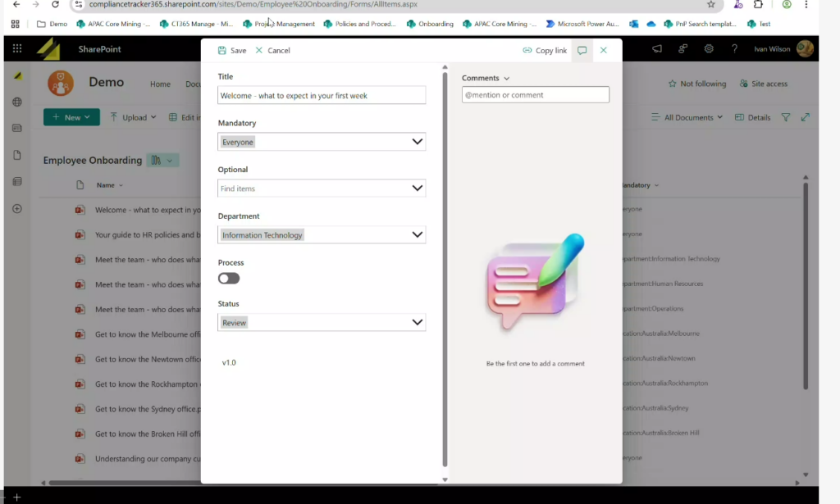Open the globe icon in the left rail

(x=17, y=102)
